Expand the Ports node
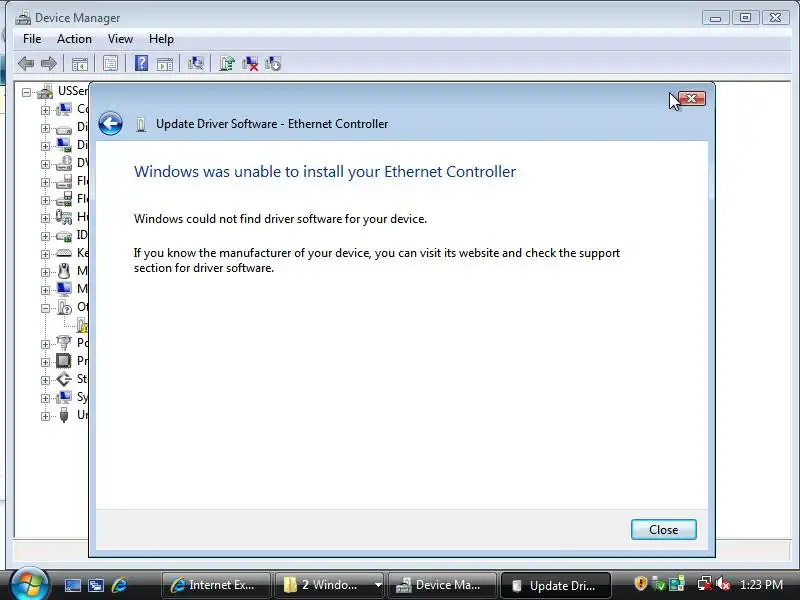This screenshot has width=800, height=600. click(45, 344)
